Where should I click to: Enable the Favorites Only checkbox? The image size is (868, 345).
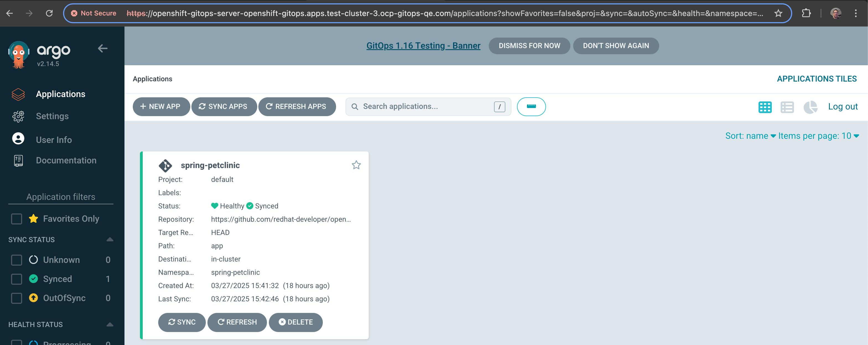click(x=17, y=219)
